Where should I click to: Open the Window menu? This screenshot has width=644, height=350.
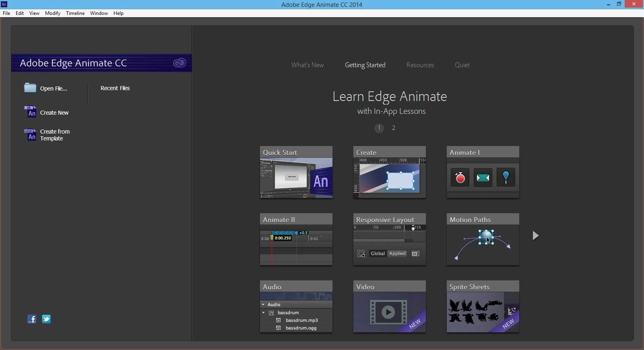[x=99, y=13]
